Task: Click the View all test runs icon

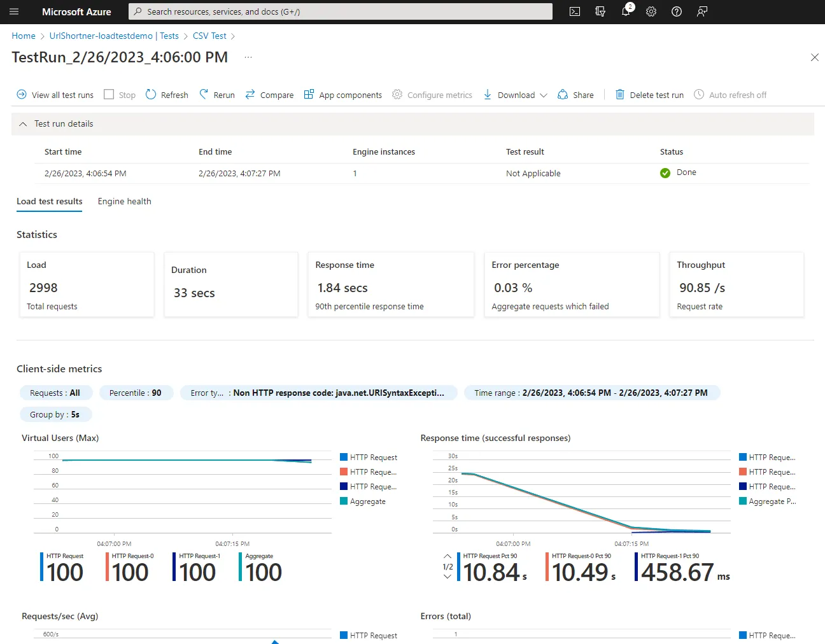Action: (x=22, y=94)
